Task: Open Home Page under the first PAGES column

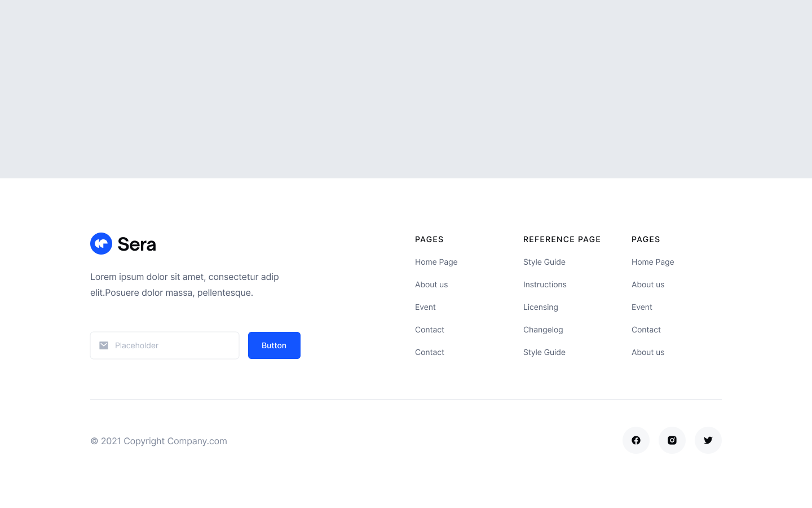Action: (x=436, y=262)
